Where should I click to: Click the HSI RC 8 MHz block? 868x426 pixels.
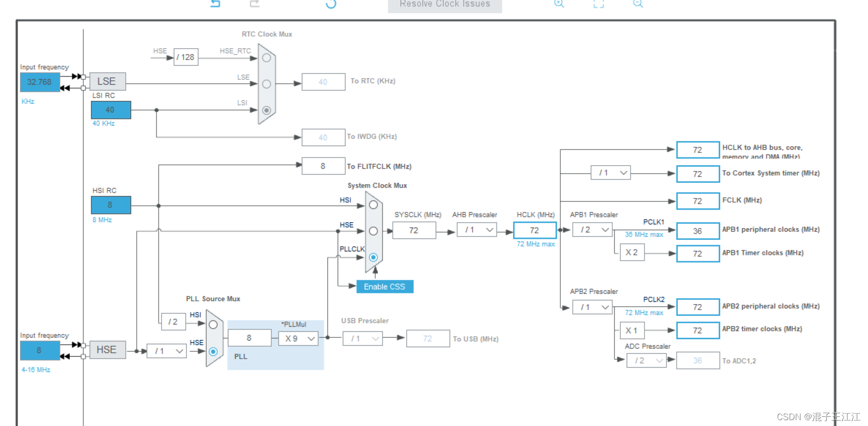pyautogui.click(x=111, y=205)
